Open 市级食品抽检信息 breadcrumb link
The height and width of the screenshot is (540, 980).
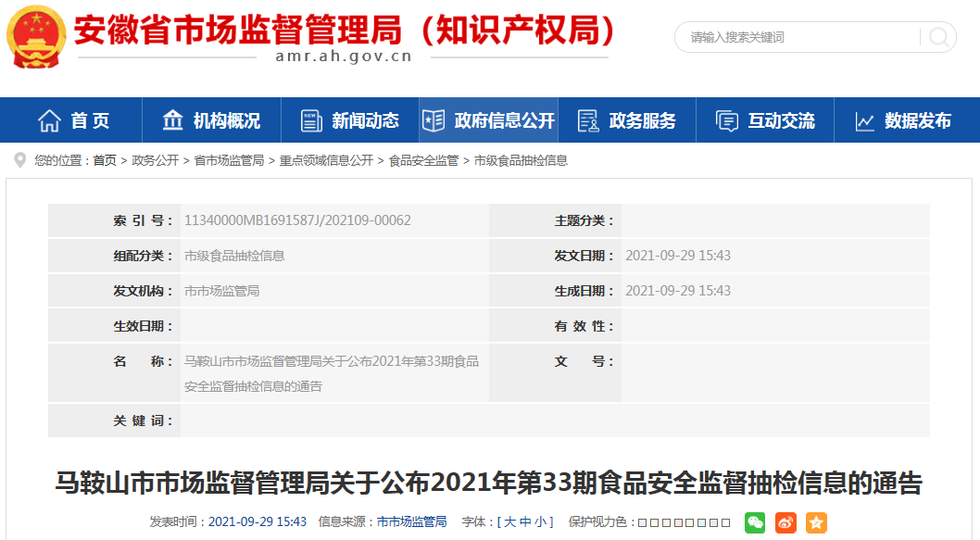tap(521, 160)
